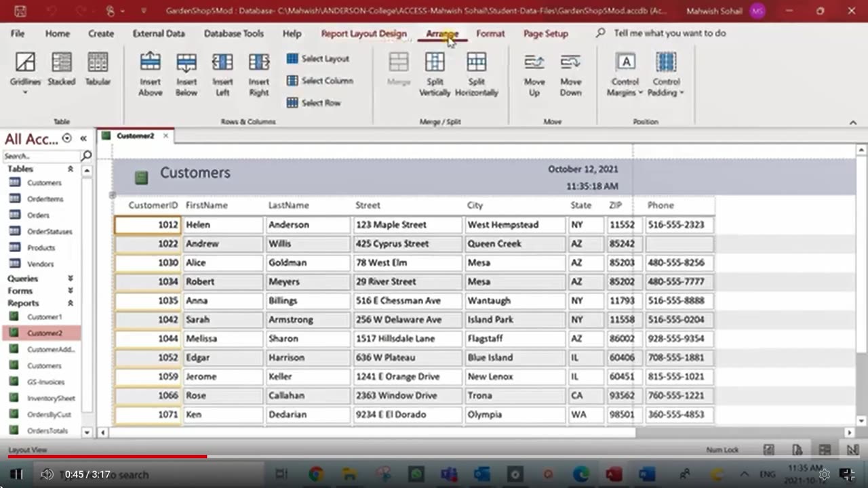Click the Access icon in the taskbar
Image resolution: width=868 pixels, height=488 pixels.
point(614,474)
